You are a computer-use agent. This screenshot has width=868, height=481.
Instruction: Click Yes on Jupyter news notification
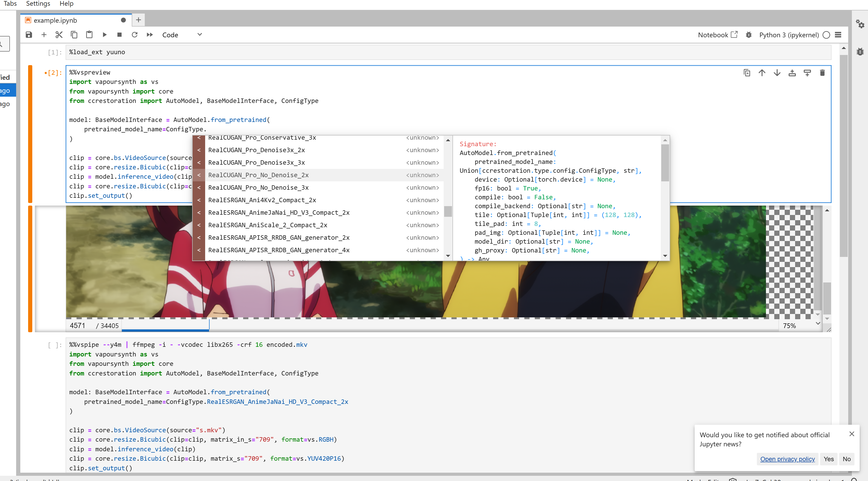(x=829, y=459)
